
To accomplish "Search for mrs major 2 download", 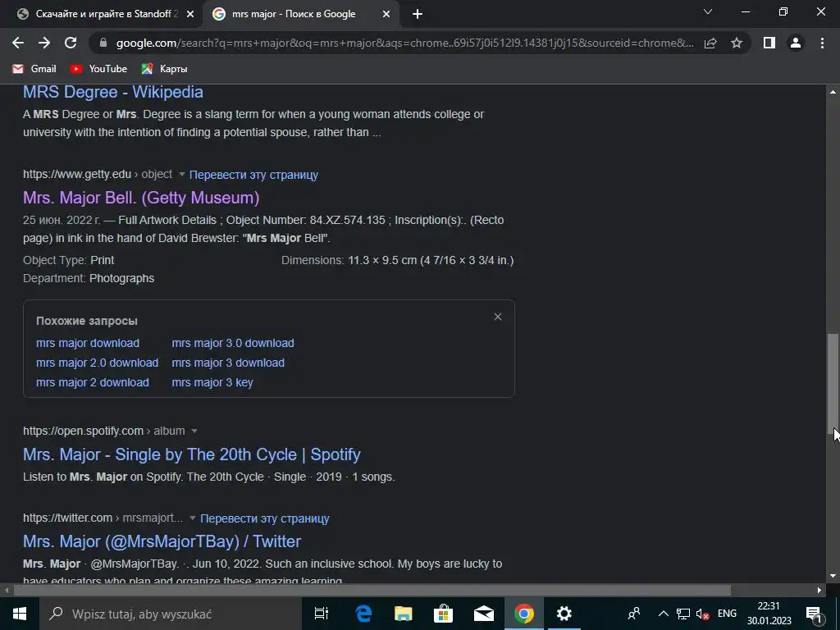I will [x=93, y=382].
